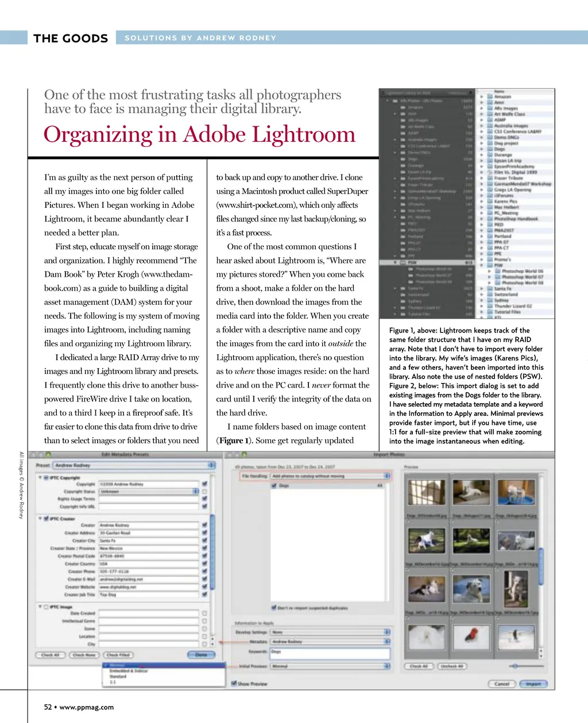The image size is (588, 723).
Task: Collapse the IPTC Copyright section triangle
Action: point(40,477)
